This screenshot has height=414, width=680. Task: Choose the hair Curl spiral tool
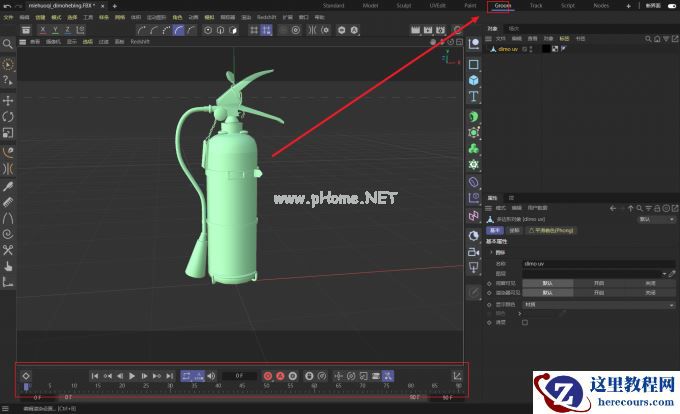pos(8,234)
